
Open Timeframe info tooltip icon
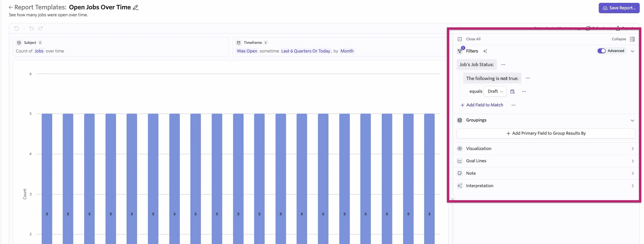[266, 43]
